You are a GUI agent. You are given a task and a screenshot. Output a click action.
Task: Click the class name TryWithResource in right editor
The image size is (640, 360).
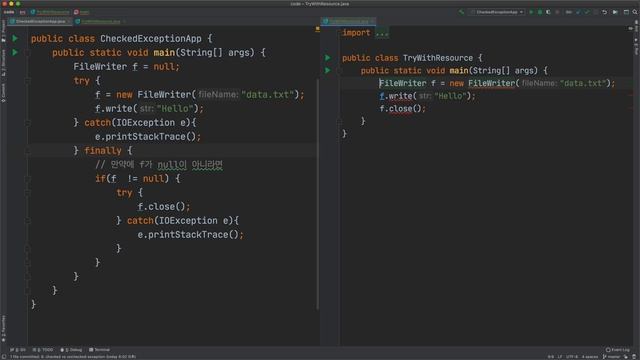[x=438, y=58]
